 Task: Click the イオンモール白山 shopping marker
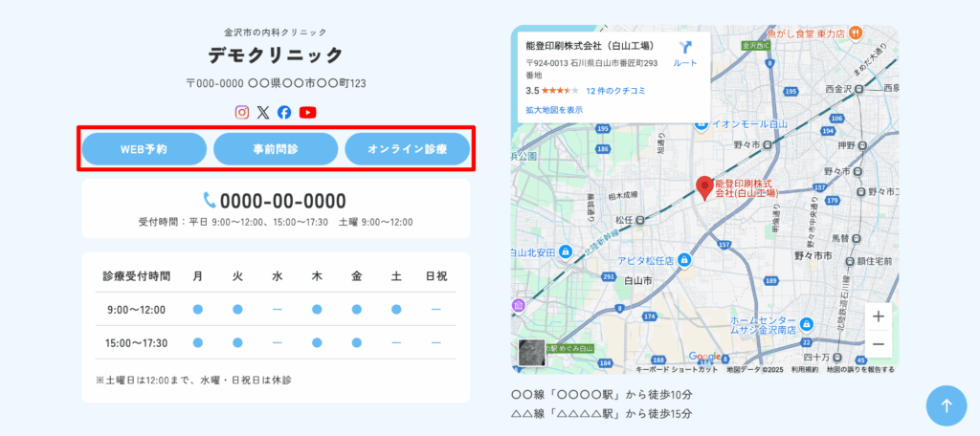(702, 123)
